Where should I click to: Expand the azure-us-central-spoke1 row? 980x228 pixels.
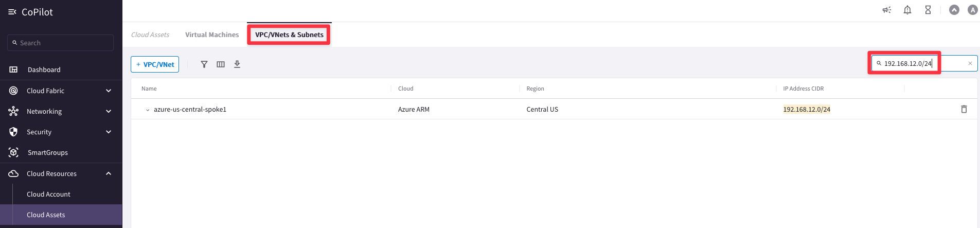148,110
